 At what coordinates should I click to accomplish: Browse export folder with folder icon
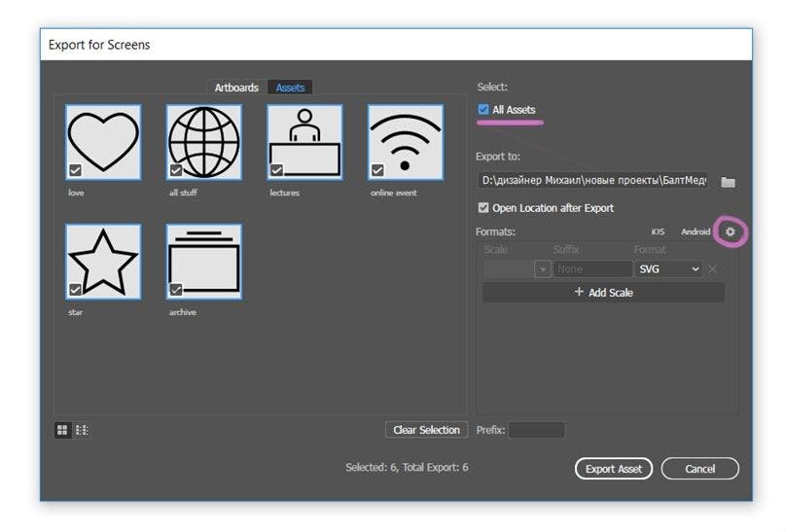728,182
